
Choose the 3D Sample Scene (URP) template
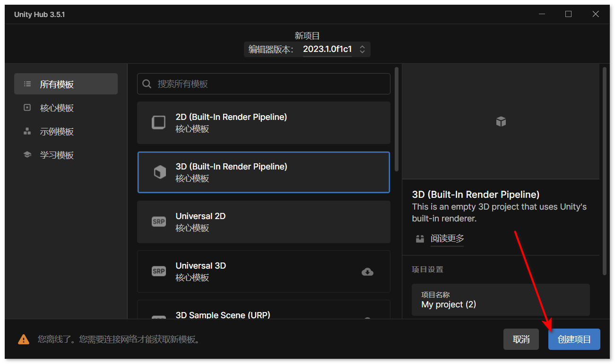pyautogui.click(x=264, y=310)
